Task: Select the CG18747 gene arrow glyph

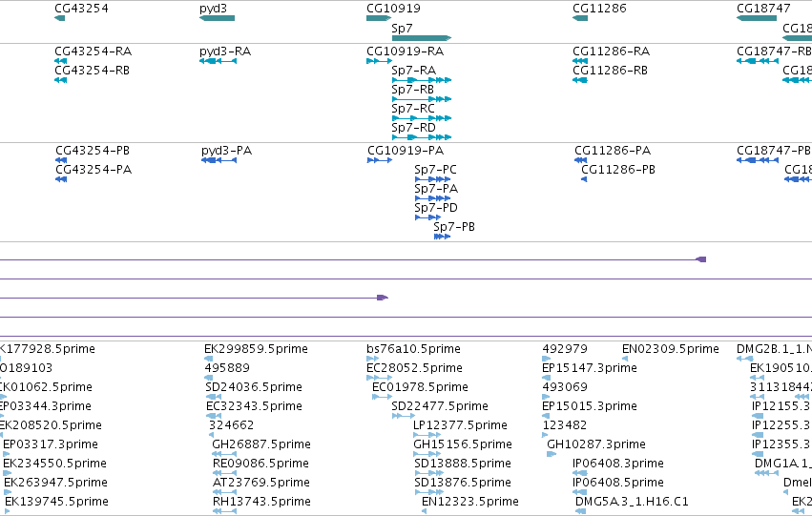Action: [x=757, y=18]
